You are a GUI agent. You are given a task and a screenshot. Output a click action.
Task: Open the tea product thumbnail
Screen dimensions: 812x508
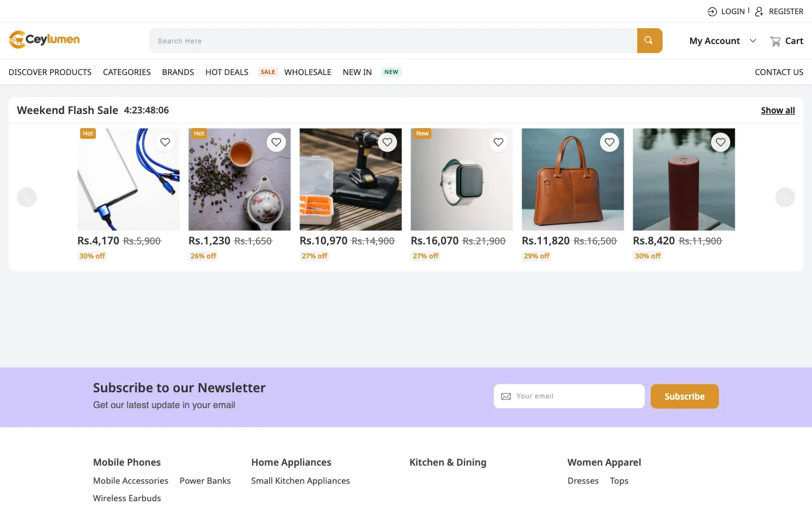click(x=240, y=179)
